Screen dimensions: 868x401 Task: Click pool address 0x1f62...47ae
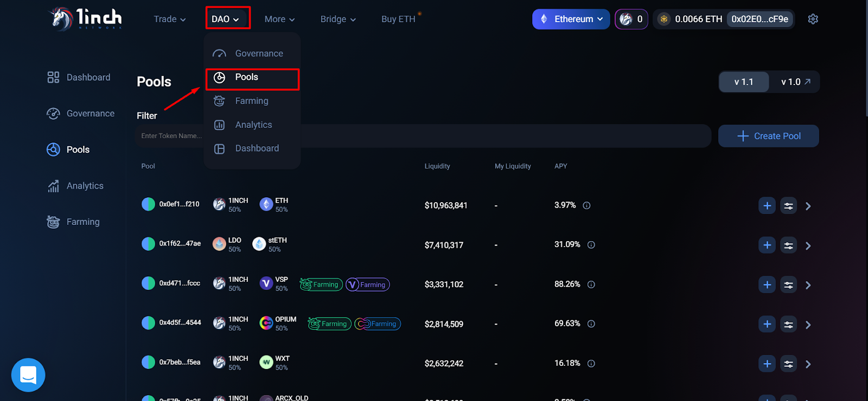pos(180,244)
